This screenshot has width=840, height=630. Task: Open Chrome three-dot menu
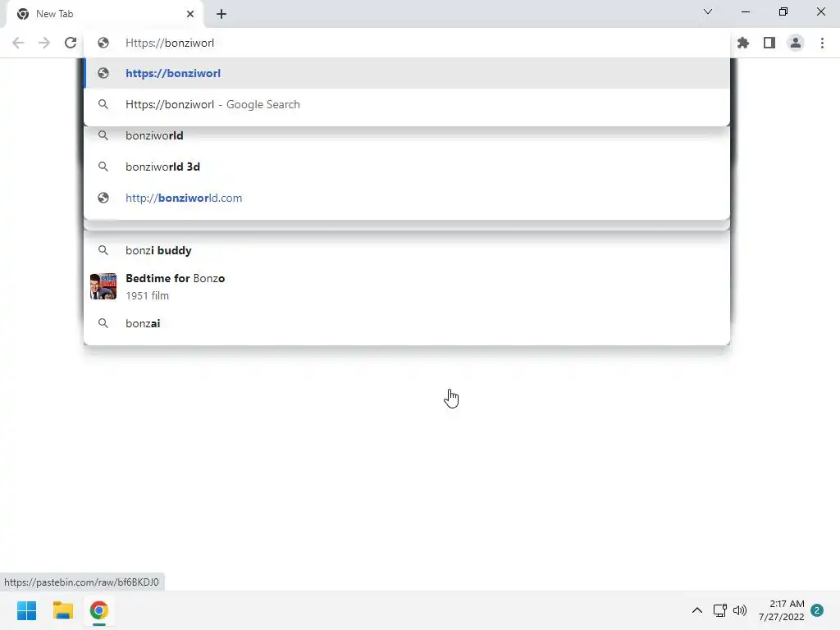[x=822, y=43]
